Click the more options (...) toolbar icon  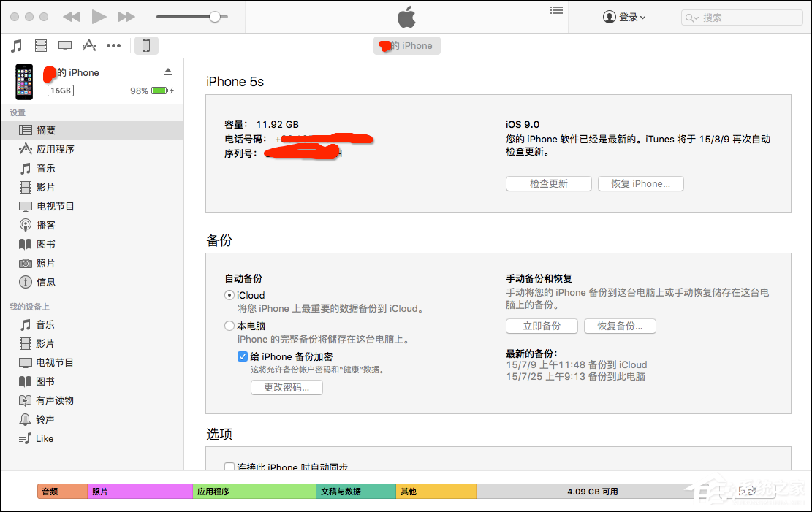coord(113,45)
